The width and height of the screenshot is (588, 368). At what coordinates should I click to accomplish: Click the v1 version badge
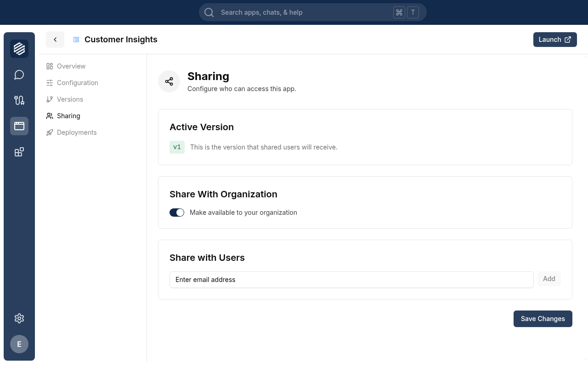pyautogui.click(x=177, y=147)
